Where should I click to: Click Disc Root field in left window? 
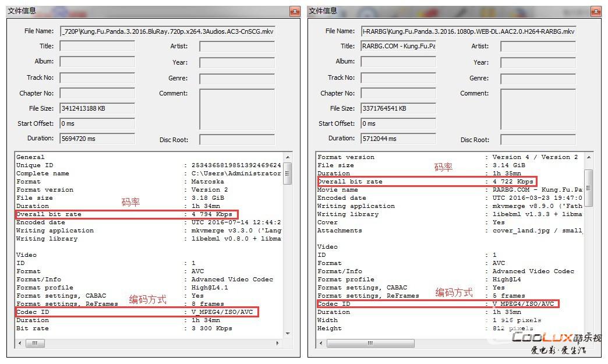pos(237,140)
